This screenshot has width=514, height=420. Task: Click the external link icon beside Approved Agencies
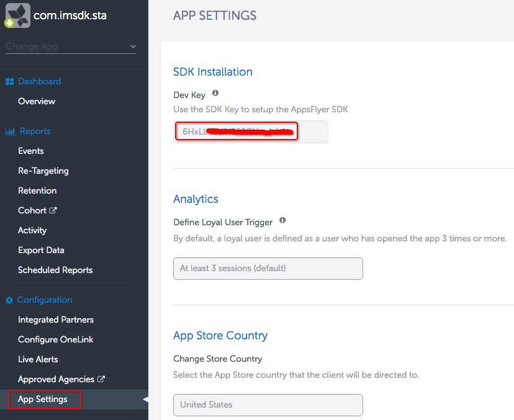(x=100, y=378)
